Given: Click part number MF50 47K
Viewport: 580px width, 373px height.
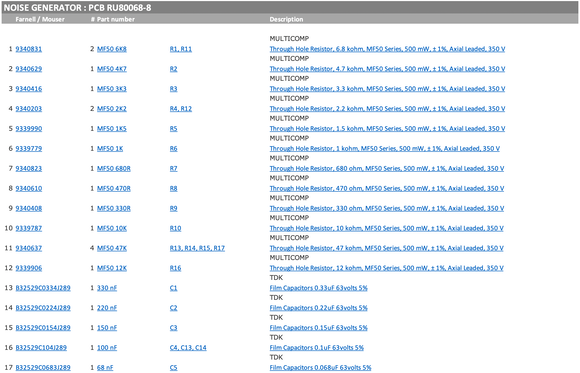Looking at the screenshot, I should click(x=112, y=249).
